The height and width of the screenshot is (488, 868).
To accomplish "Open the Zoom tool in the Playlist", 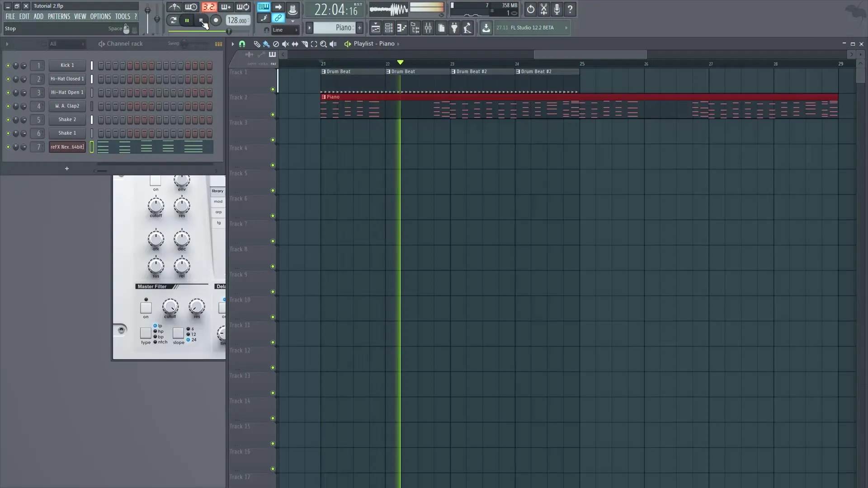I will 324,44.
